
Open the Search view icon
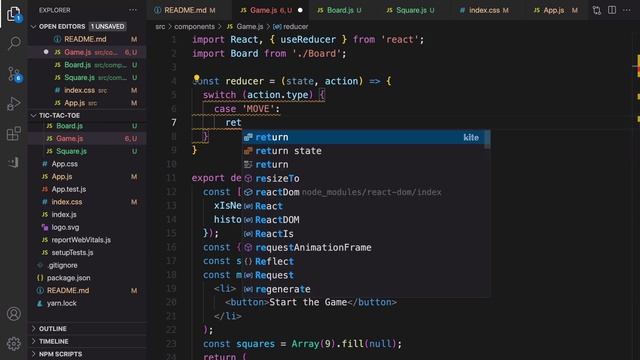13,43
